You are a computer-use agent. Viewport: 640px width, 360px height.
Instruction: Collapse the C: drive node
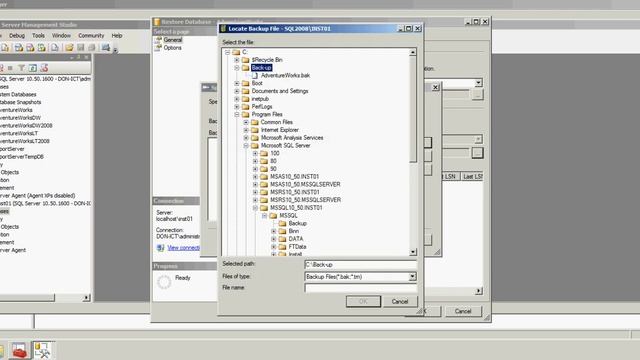(227, 52)
